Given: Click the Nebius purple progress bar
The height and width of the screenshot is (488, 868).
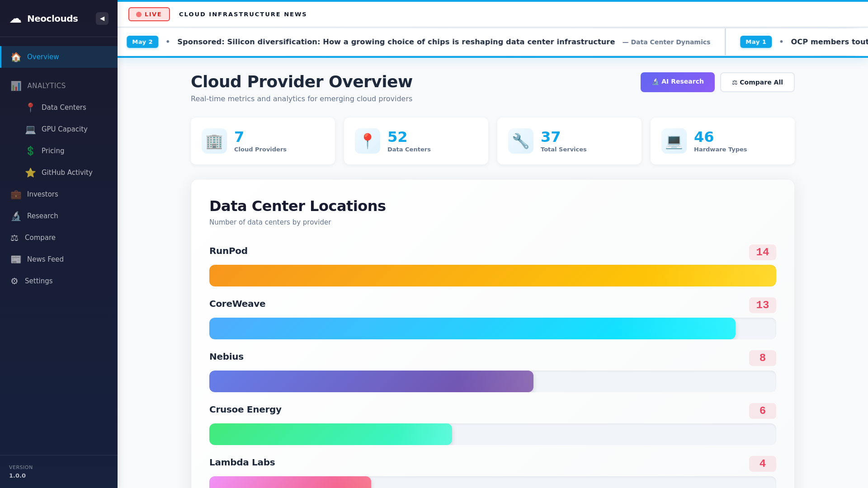Looking at the screenshot, I should coord(371,381).
